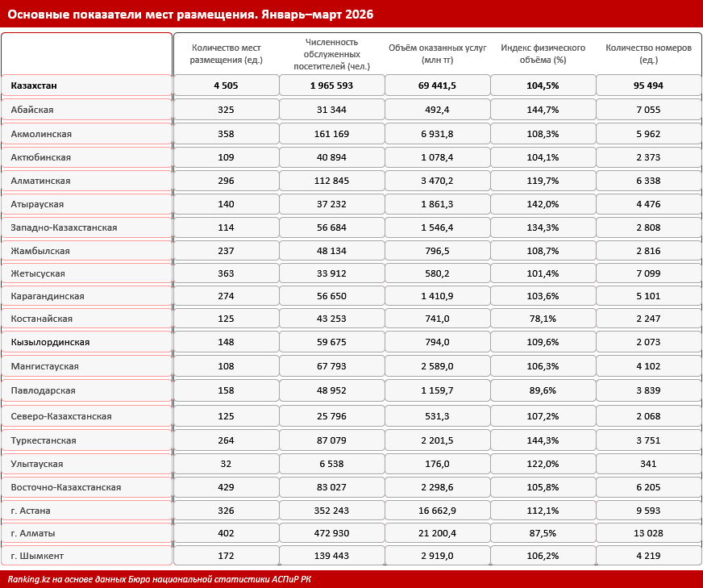Click the 'Западно-Казахстанская' row label
703x588 pixels.
pyautogui.click(x=64, y=227)
